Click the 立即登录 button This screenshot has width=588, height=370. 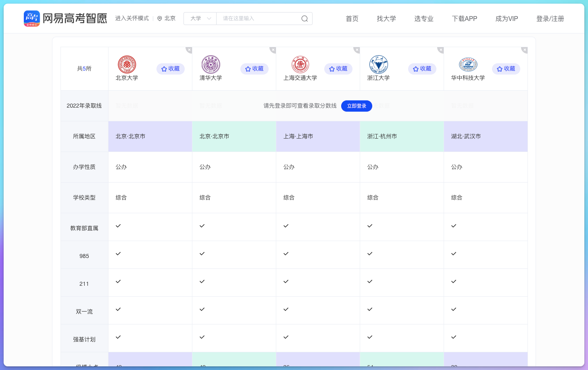(357, 106)
